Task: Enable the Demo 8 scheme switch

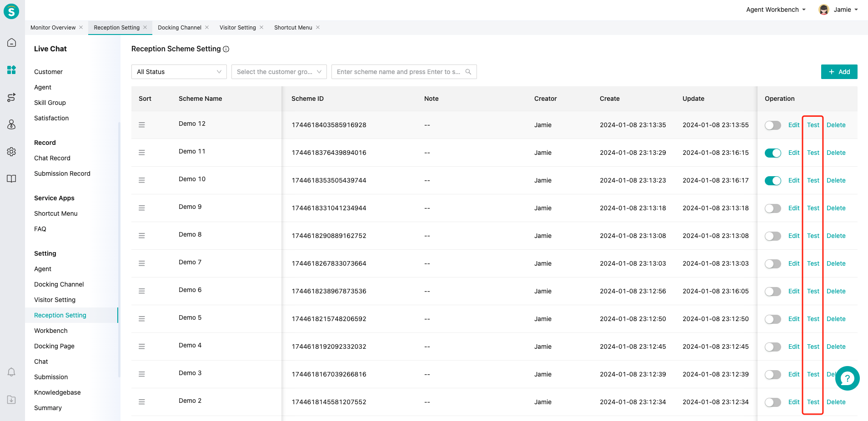Action: tap(773, 236)
